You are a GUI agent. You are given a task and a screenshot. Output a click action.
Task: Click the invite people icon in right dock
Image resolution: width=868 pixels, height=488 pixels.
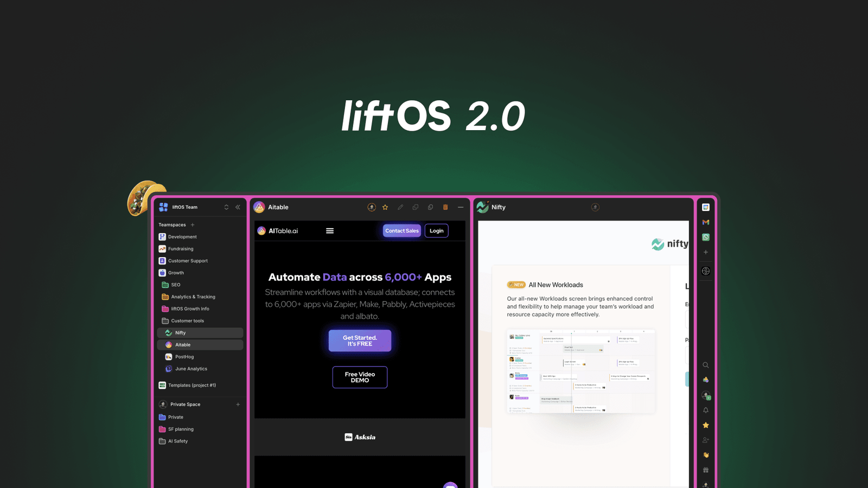click(x=706, y=440)
